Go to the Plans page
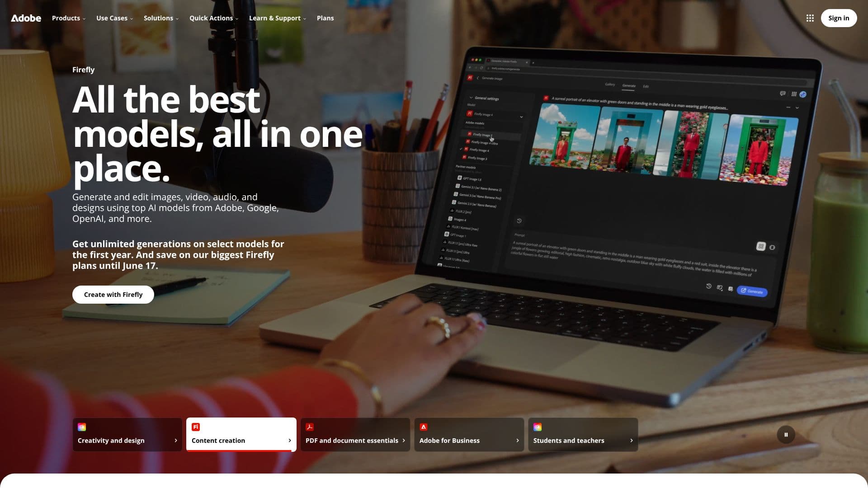 [x=325, y=18]
